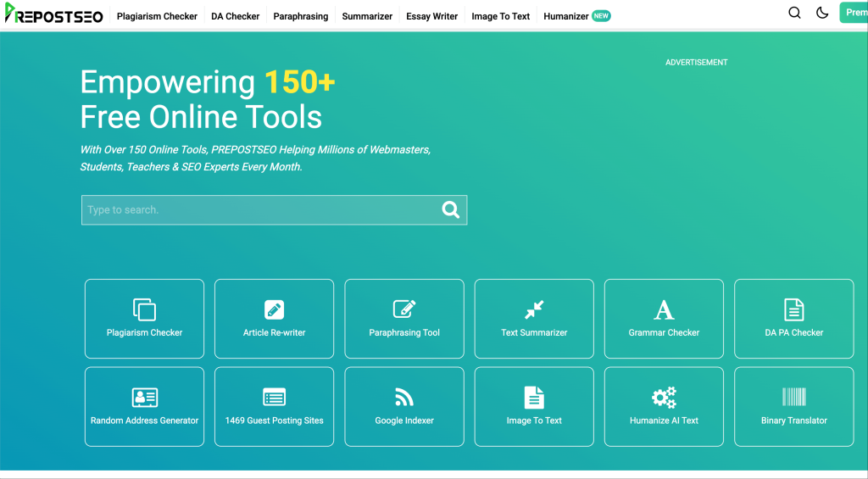Click the Paraphrasing Tool edit icon
Image resolution: width=868 pixels, height=479 pixels.
click(x=404, y=309)
